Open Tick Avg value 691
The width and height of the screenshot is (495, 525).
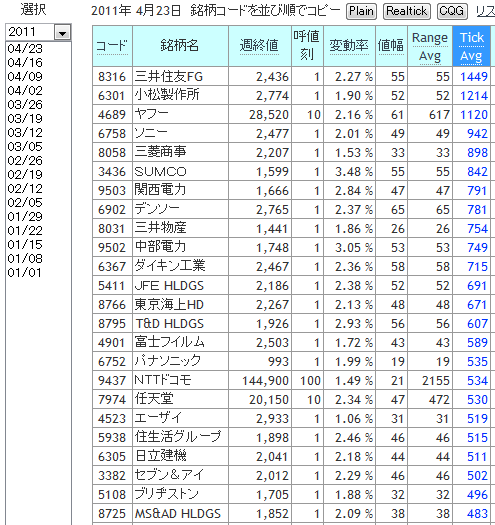pyautogui.click(x=477, y=286)
